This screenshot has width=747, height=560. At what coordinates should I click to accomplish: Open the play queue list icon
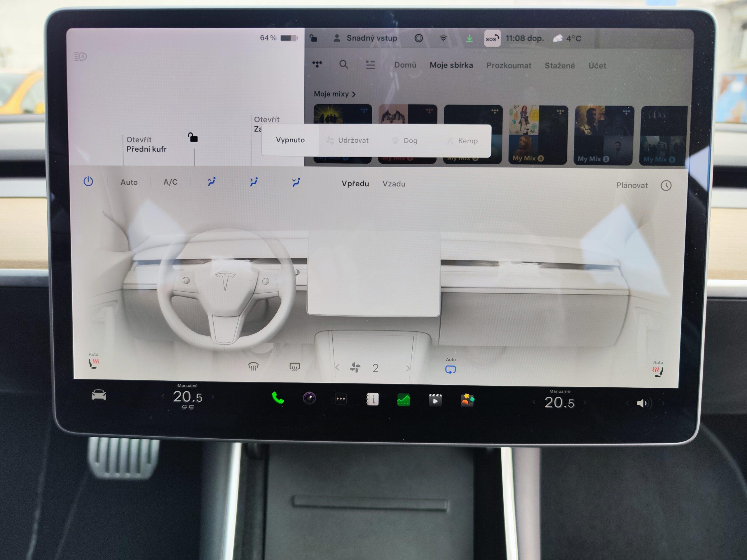(371, 64)
